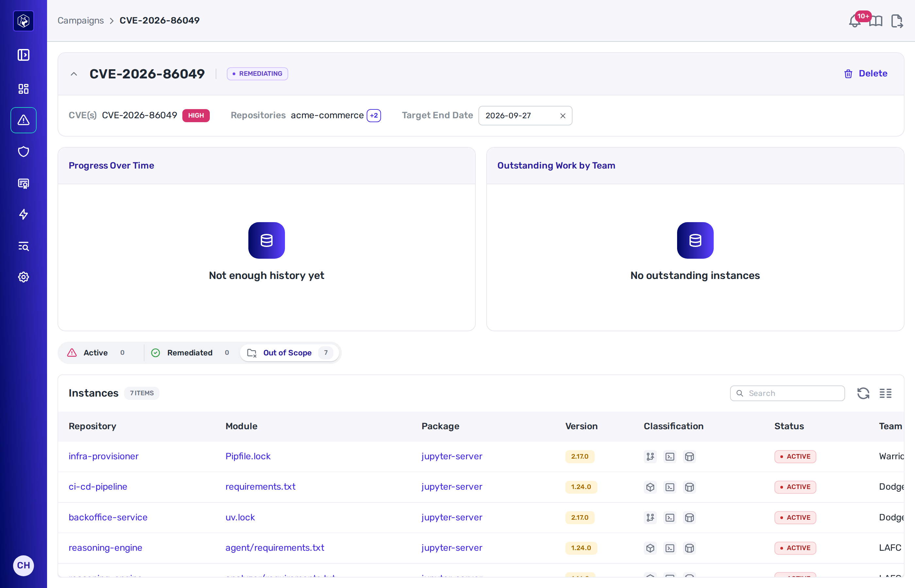Viewport: 915px width, 588px height.
Task: Click the ACTIVE status badge for reasoning-engine
Action: [x=795, y=548]
